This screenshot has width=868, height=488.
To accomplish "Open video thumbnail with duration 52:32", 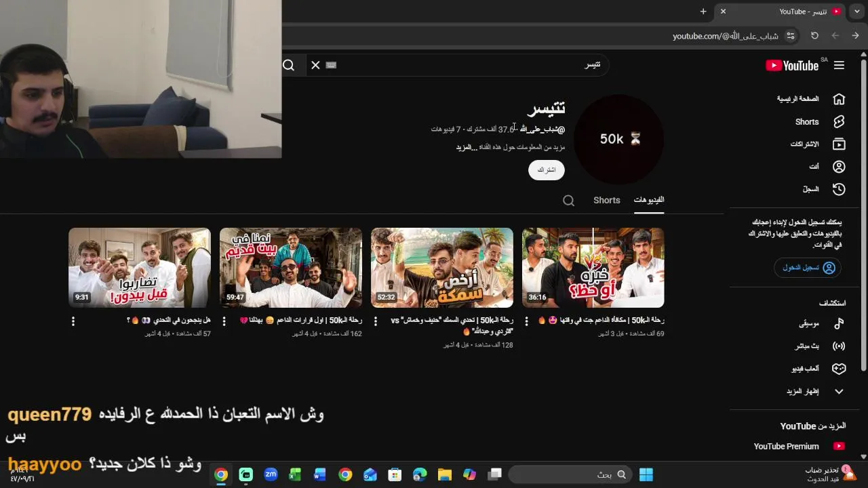I will click(x=441, y=268).
